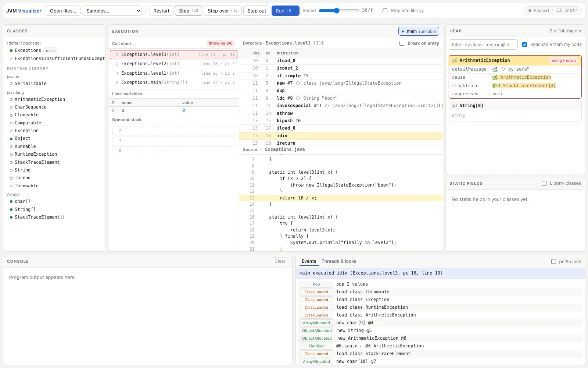588x368 pixels.
Task: Click source line 13 return statement
Action: (x=341, y=198)
